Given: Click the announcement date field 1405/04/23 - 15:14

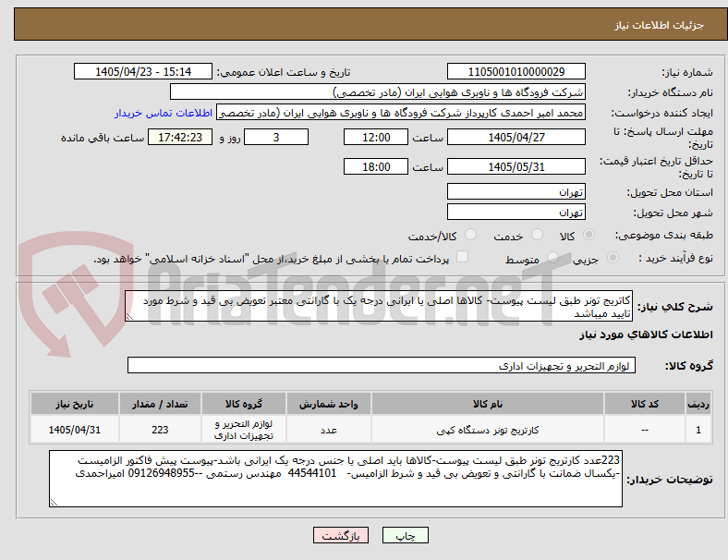Looking at the screenshot, I should (x=143, y=71).
